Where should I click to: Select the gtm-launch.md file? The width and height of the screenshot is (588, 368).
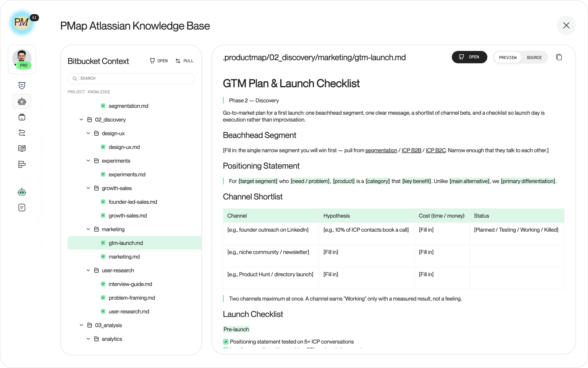click(134, 243)
